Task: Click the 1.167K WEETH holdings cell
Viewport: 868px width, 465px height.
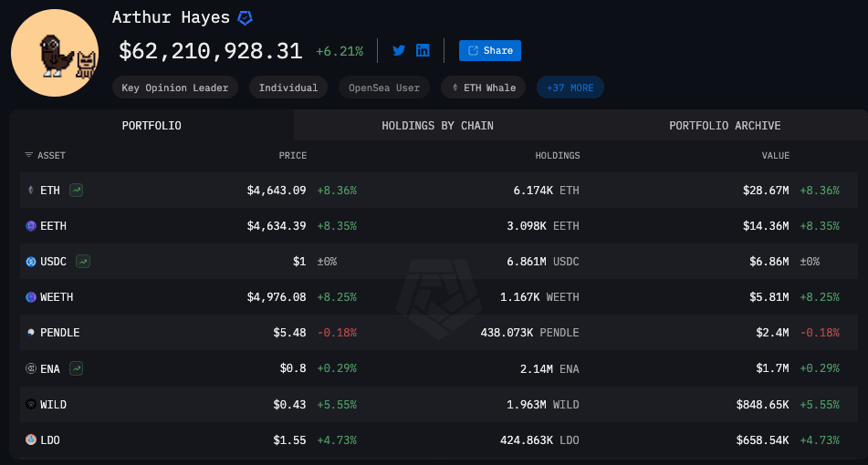Action: pyautogui.click(x=539, y=297)
